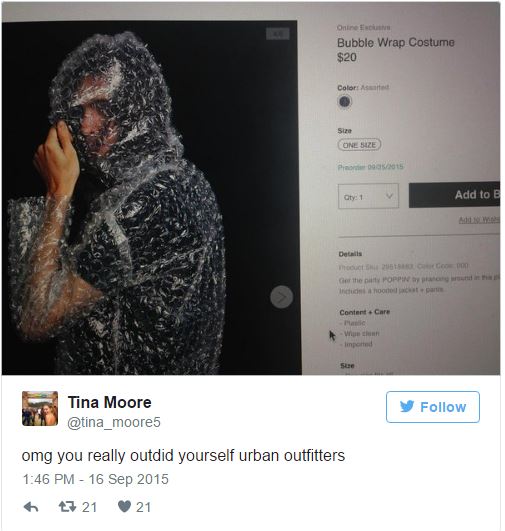This screenshot has height=531, width=505.
Task: Expand the Qty: 1 dropdown
Action: [x=368, y=196]
